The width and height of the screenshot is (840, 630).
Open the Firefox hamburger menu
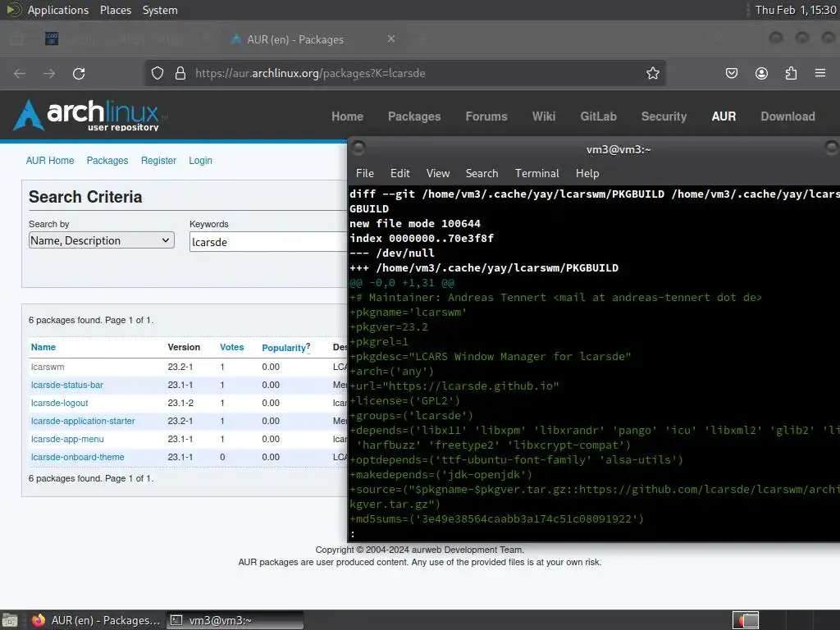pos(820,73)
